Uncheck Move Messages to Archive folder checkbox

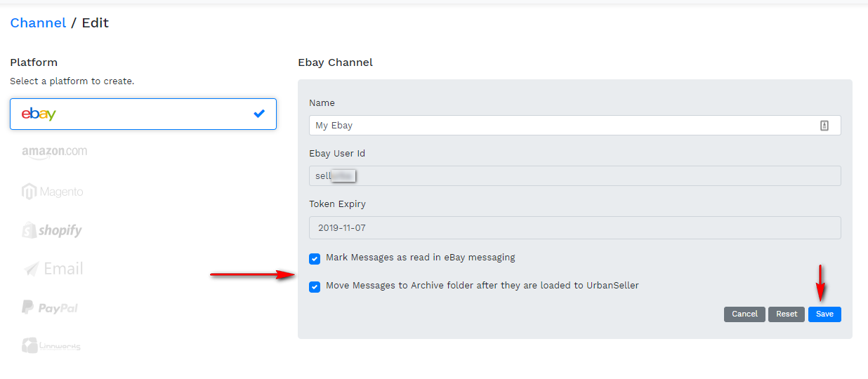315,287
